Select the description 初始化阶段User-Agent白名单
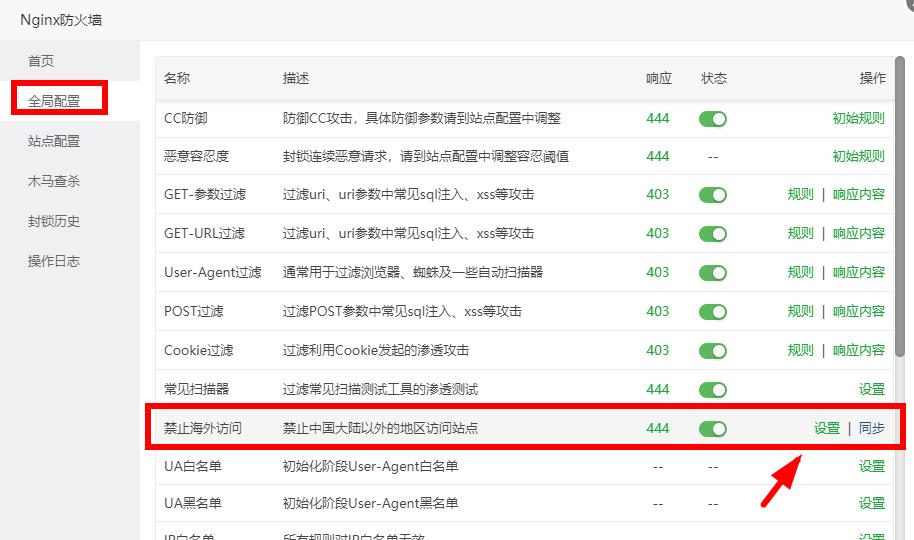 (x=371, y=466)
